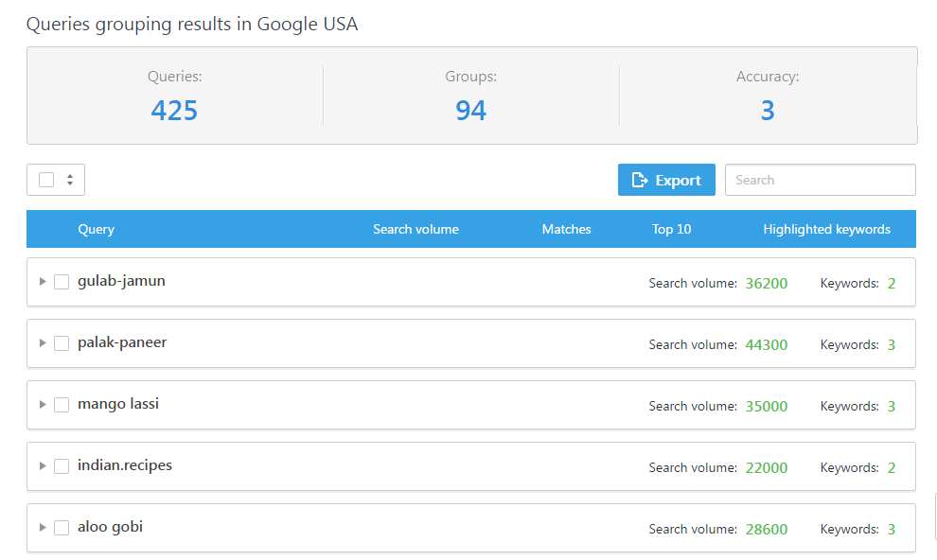
Task: Click the indian.recipes query name
Action: pyautogui.click(x=125, y=465)
